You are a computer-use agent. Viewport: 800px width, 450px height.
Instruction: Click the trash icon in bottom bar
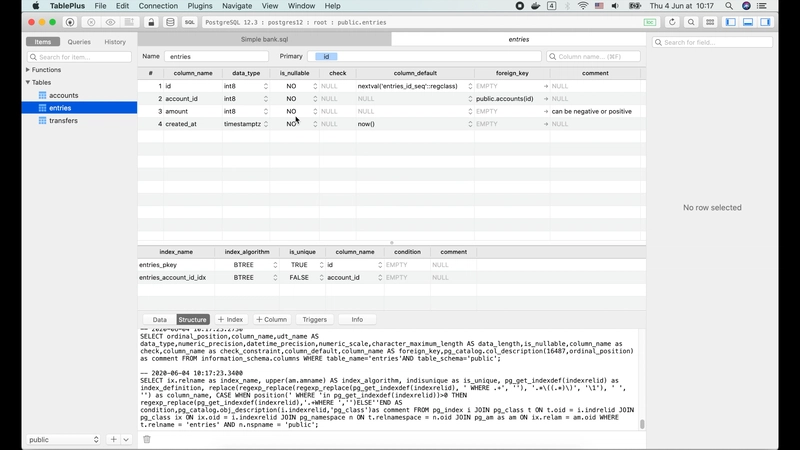point(147,439)
